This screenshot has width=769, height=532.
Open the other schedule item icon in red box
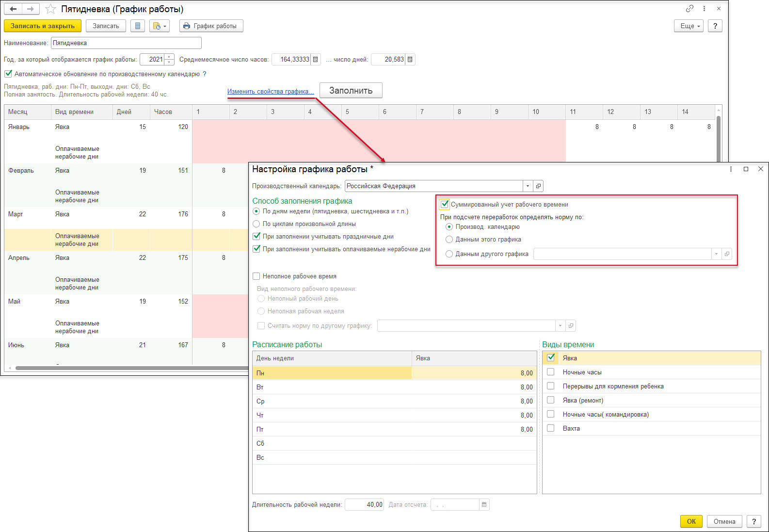(x=726, y=254)
